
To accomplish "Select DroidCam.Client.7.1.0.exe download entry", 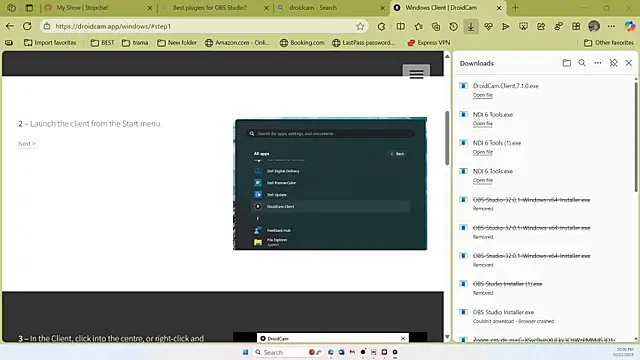I will pyautogui.click(x=545, y=90).
